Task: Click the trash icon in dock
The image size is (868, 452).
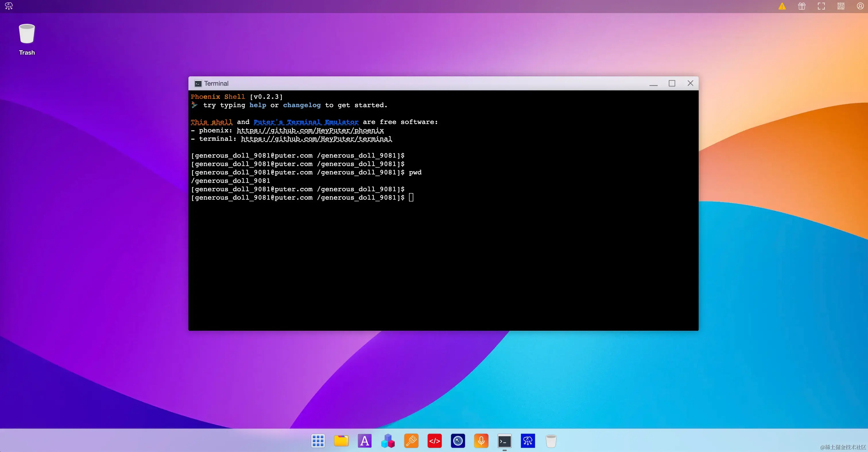Action: (x=551, y=441)
